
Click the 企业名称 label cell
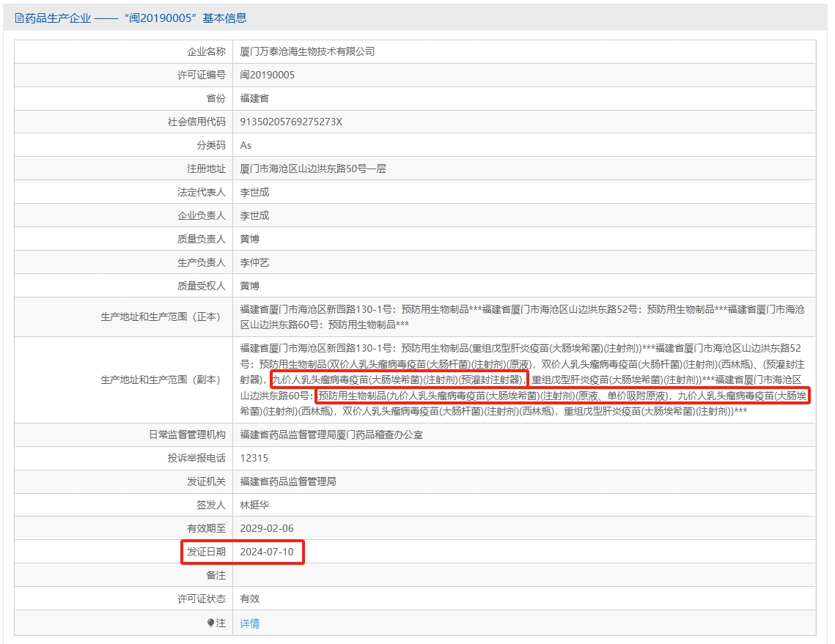(x=124, y=51)
